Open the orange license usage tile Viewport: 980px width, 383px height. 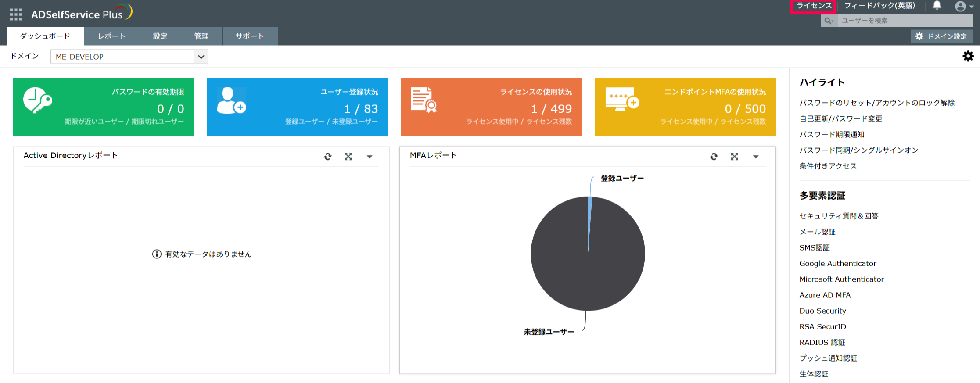tap(491, 107)
